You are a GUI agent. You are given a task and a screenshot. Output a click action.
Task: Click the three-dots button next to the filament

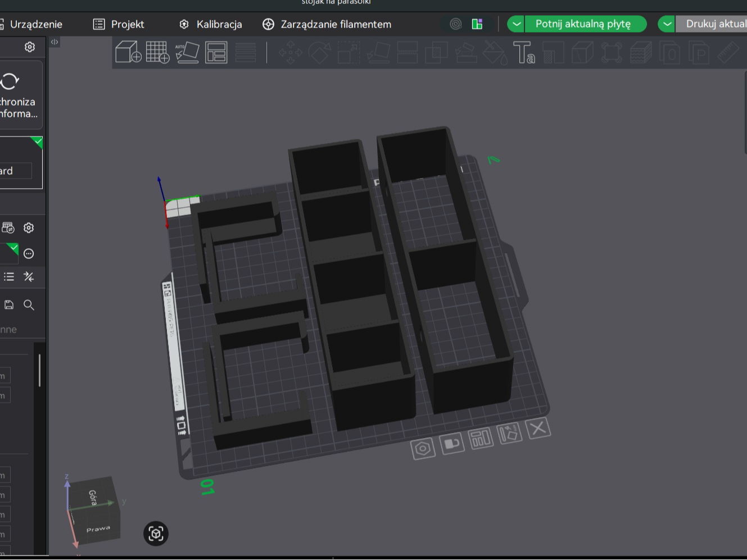point(29,254)
